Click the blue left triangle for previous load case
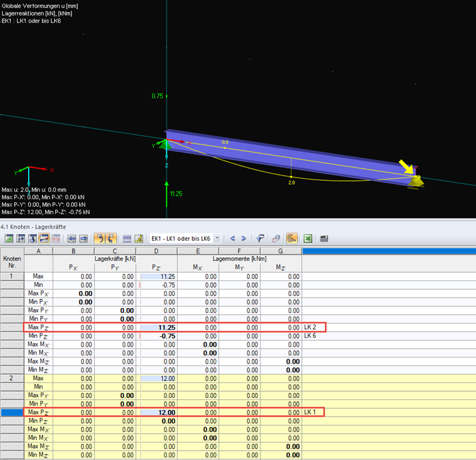 tap(232, 238)
